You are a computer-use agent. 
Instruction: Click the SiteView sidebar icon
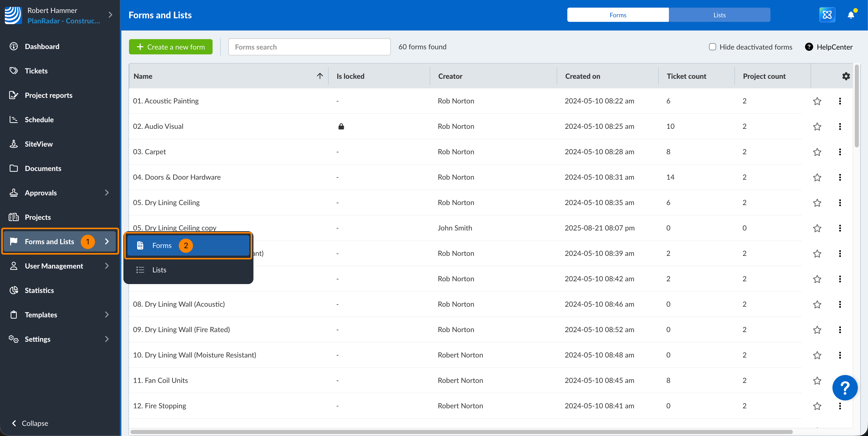click(13, 144)
